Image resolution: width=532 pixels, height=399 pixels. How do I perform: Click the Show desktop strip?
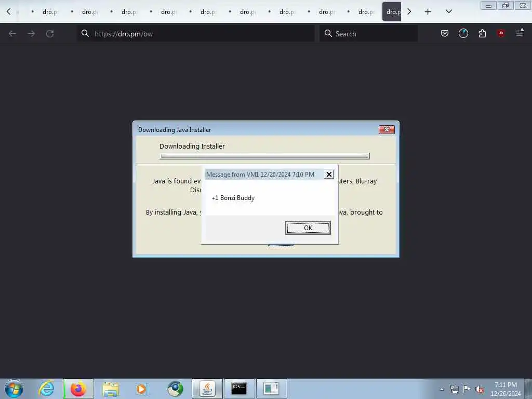(x=528, y=389)
